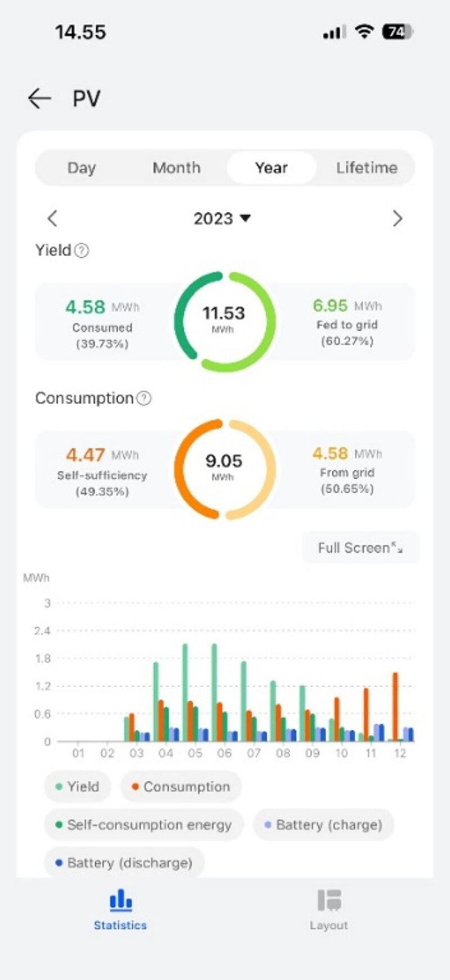
Task: Open the 2023 year dropdown
Action: tap(222, 219)
